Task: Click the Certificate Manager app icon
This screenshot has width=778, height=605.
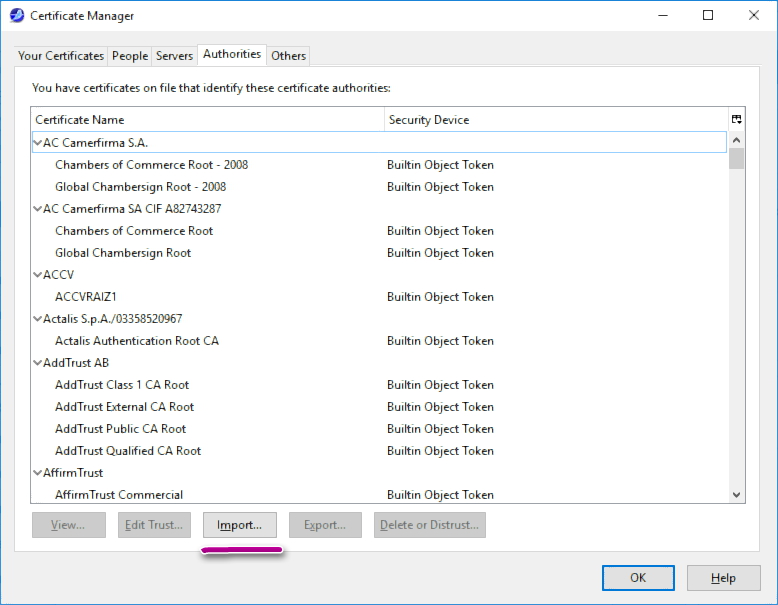Action: [x=16, y=16]
